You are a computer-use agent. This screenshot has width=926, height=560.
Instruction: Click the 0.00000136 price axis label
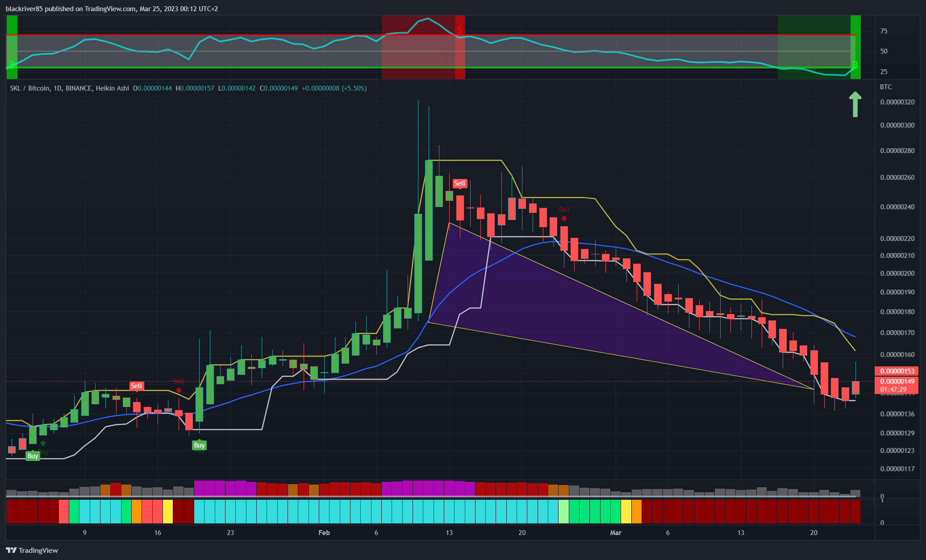pos(897,414)
